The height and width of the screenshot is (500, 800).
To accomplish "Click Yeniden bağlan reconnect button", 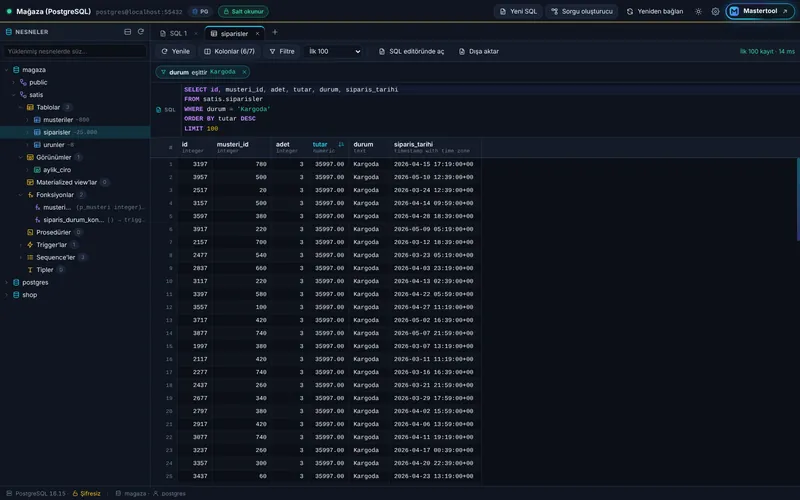I will (655, 11).
